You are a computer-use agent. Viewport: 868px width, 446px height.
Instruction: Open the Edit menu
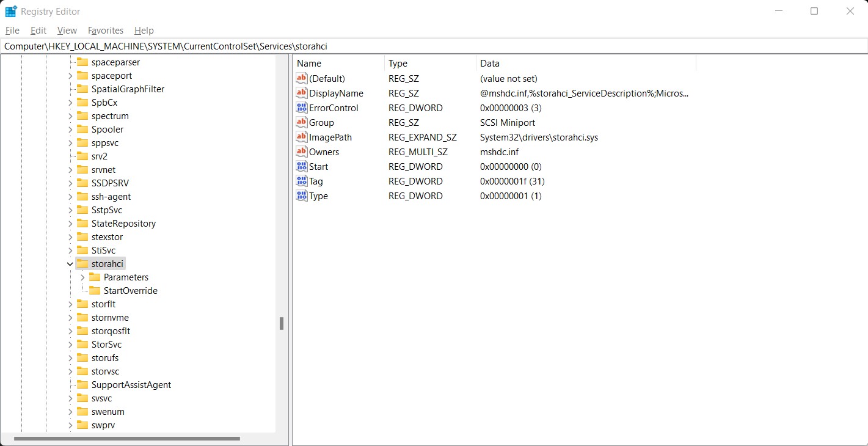pyautogui.click(x=38, y=31)
